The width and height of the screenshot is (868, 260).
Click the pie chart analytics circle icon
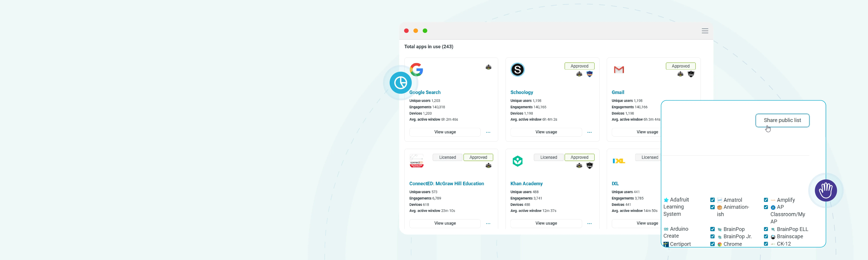pos(400,83)
